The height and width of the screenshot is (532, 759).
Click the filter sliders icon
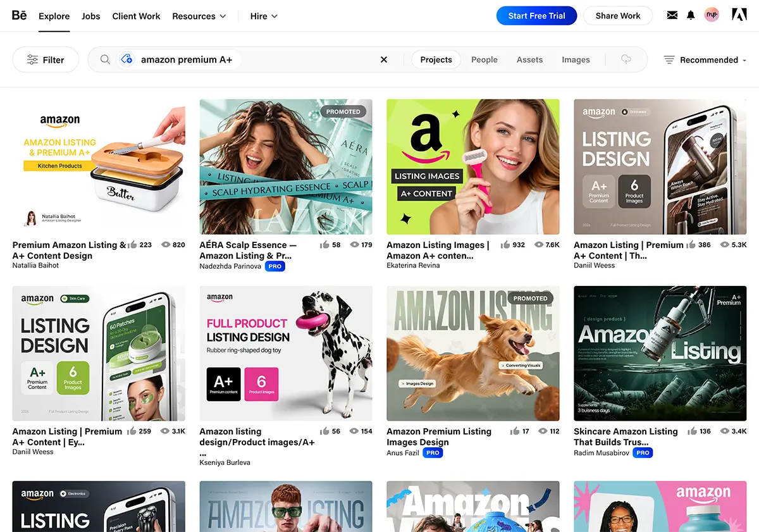tap(32, 59)
